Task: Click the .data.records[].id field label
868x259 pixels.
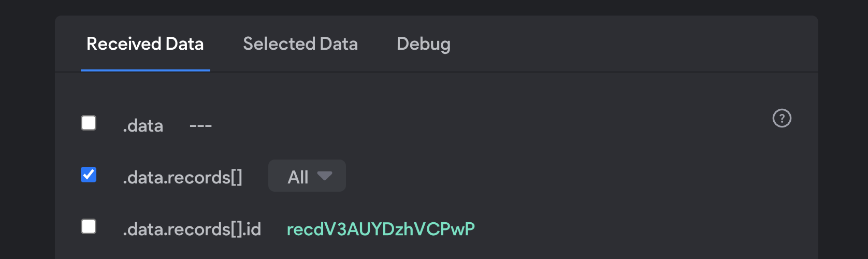Action: (x=192, y=229)
